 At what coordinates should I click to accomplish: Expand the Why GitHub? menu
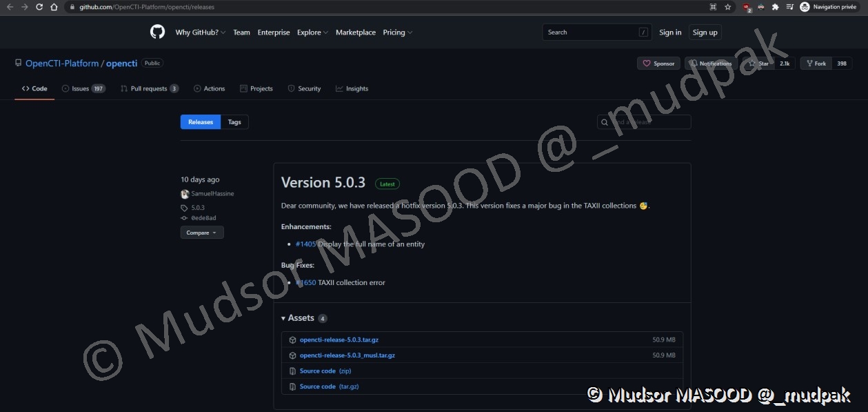(200, 32)
